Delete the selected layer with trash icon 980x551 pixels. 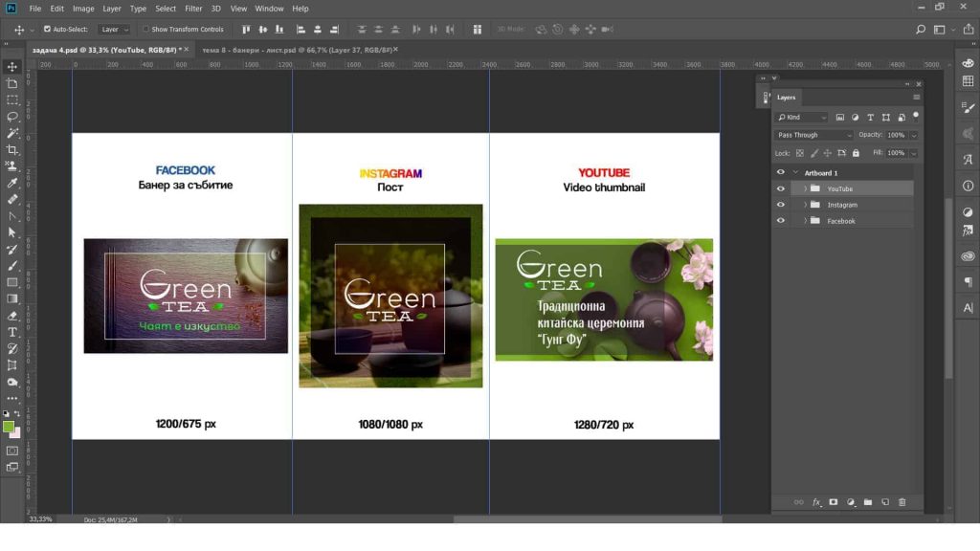click(902, 502)
